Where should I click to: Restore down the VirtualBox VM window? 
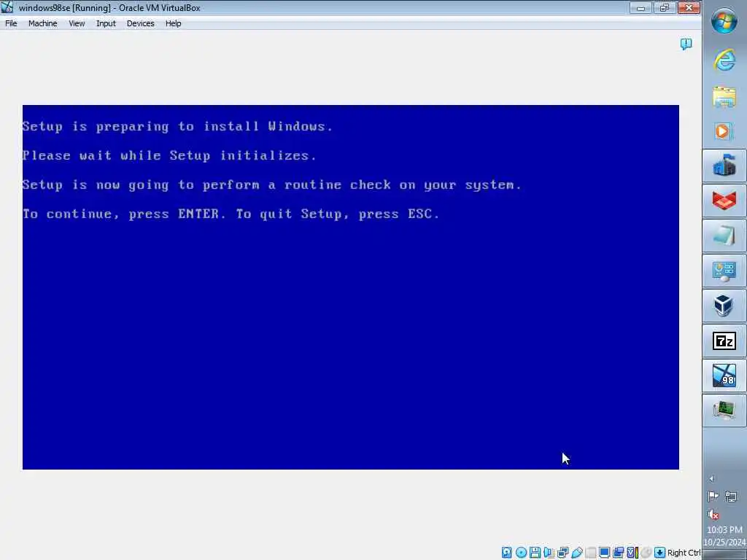tap(664, 7)
